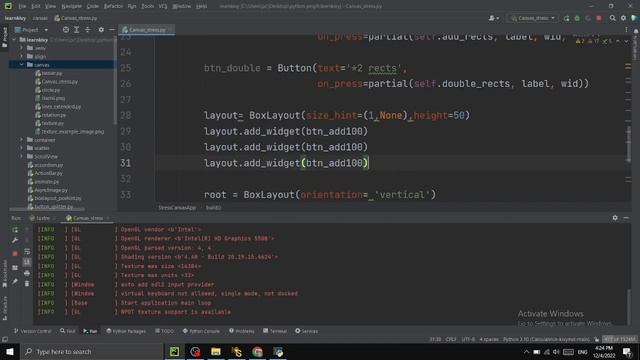Expand the .venv folder in the project tree

[x=22, y=48]
